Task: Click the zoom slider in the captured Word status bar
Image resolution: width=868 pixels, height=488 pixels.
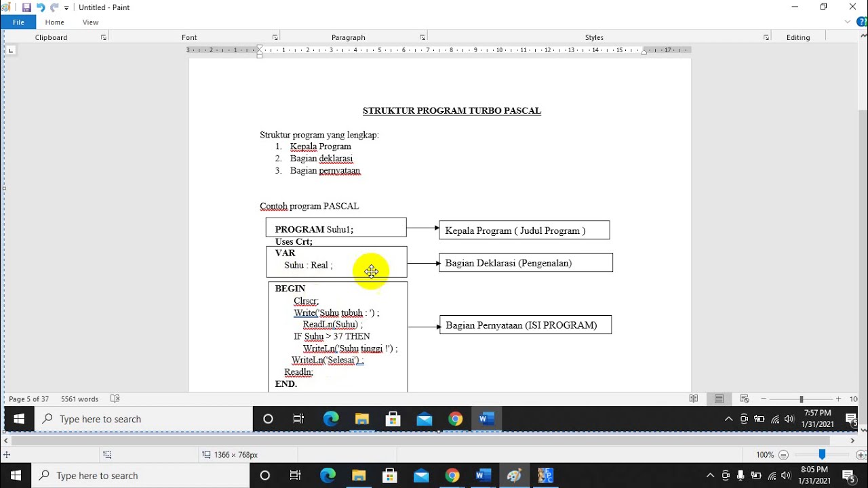Action: [x=801, y=399]
